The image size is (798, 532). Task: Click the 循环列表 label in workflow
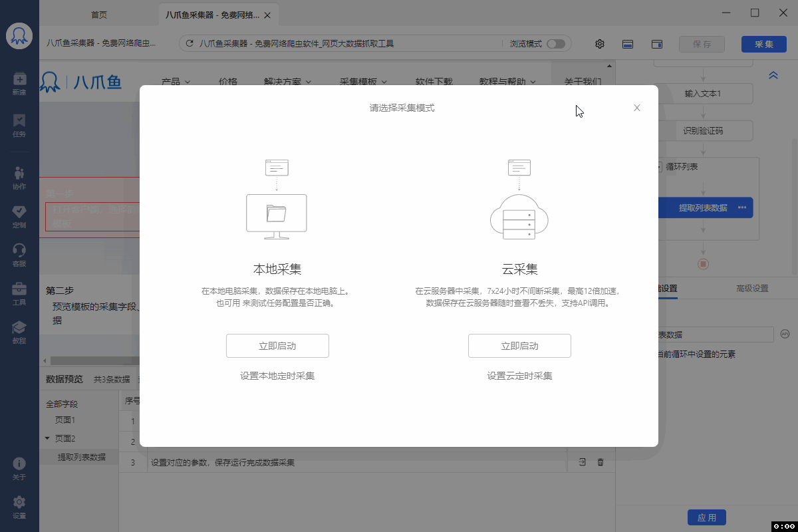click(682, 167)
